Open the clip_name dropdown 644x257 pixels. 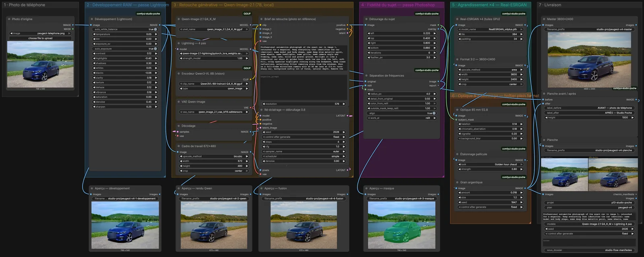214,84
